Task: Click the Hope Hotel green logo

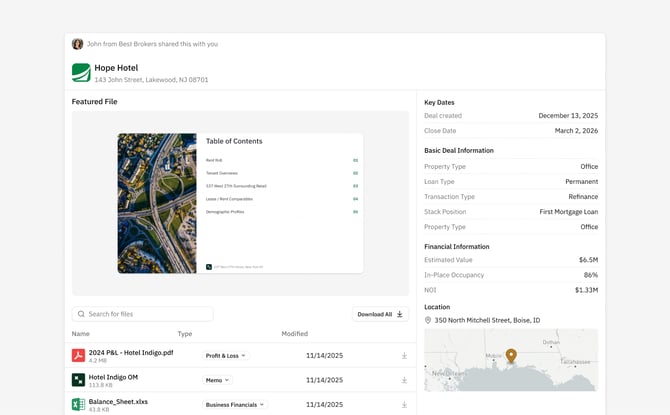Action: coord(81,72)
